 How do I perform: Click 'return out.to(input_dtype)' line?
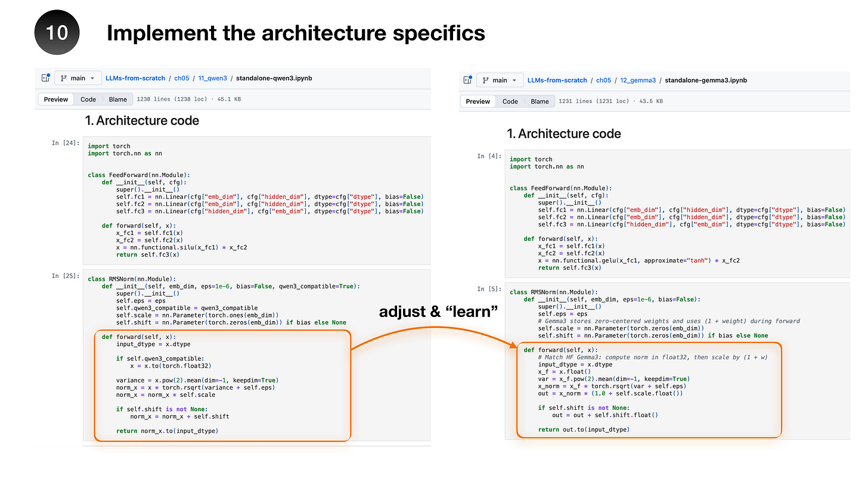tap(584, 430)
